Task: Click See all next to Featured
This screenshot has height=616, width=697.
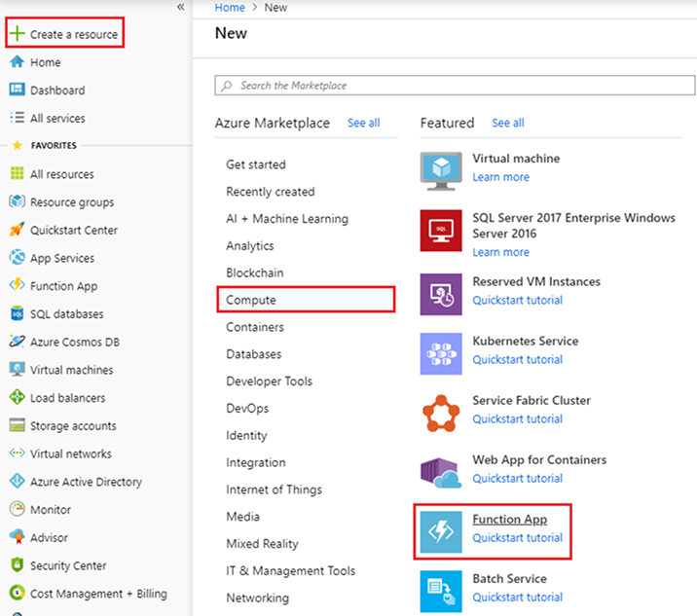Action: point(508,124)
